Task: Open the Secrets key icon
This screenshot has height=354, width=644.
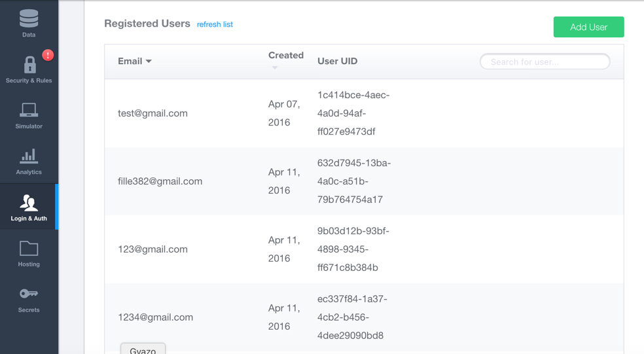Action: (29, 294)
